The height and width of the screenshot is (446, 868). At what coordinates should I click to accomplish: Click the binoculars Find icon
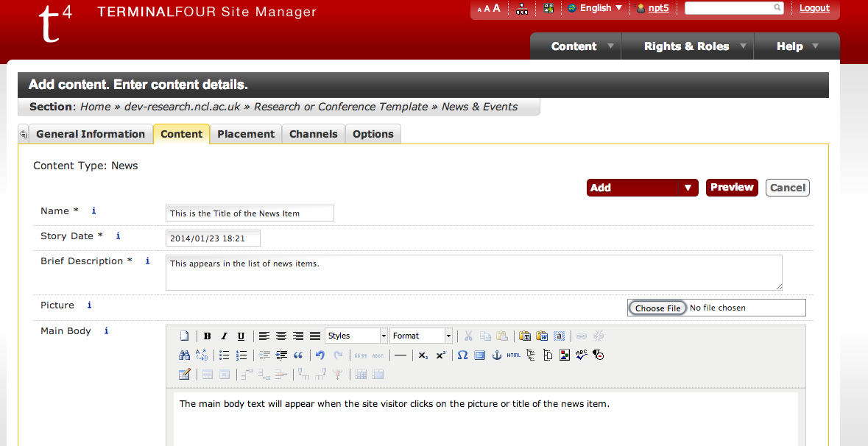185,355
